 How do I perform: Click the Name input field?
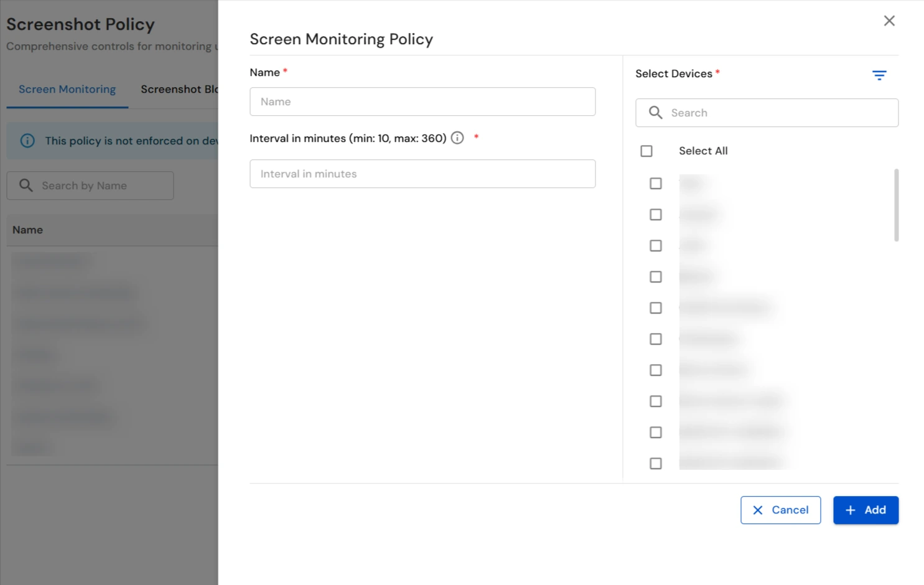422,101
